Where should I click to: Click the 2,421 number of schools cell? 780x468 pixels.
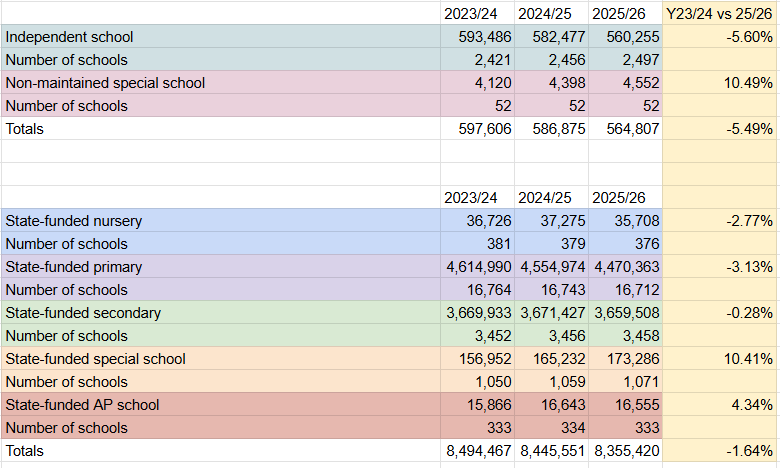478,60
